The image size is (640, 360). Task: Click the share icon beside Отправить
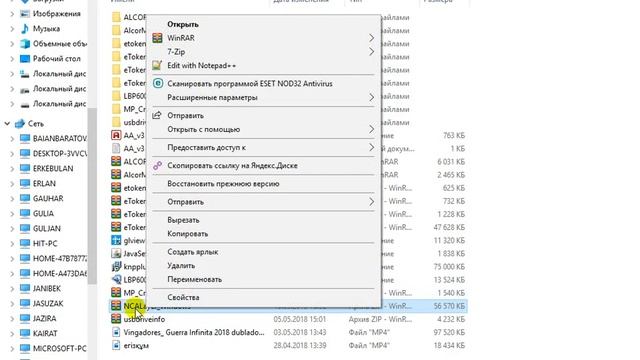(157, 115)
